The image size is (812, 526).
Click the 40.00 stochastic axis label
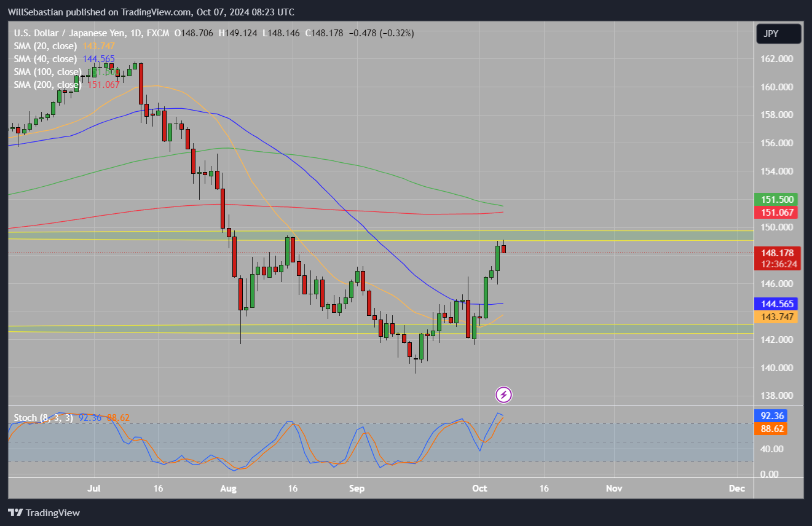(x=771, y=449)
